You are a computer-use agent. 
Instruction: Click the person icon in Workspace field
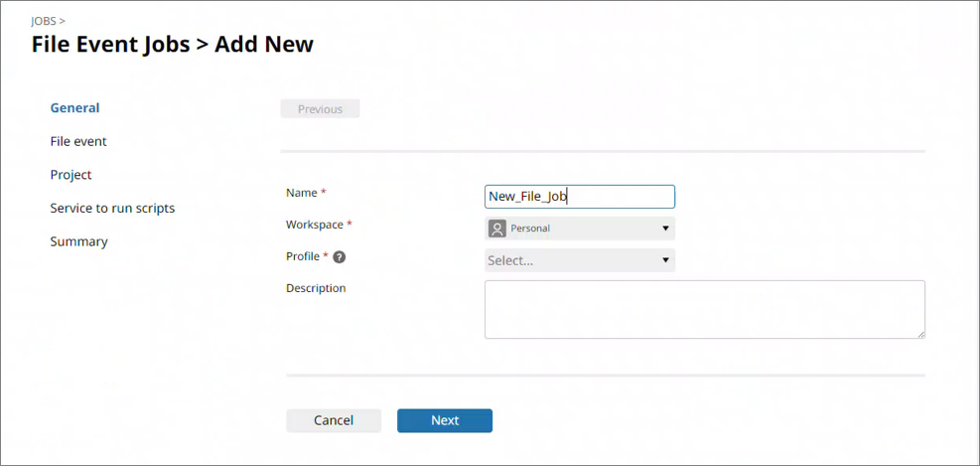pos(497,229)
